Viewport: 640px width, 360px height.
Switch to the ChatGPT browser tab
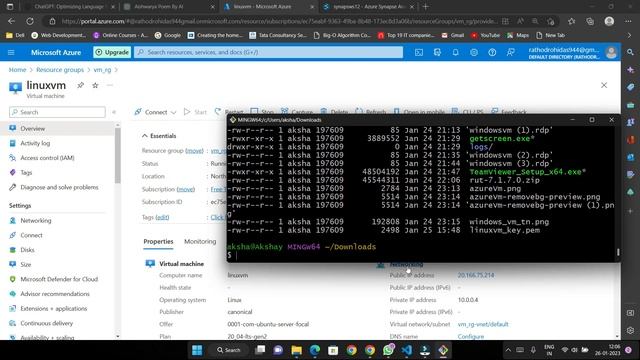pyautogui.click(x=69, y=7)
